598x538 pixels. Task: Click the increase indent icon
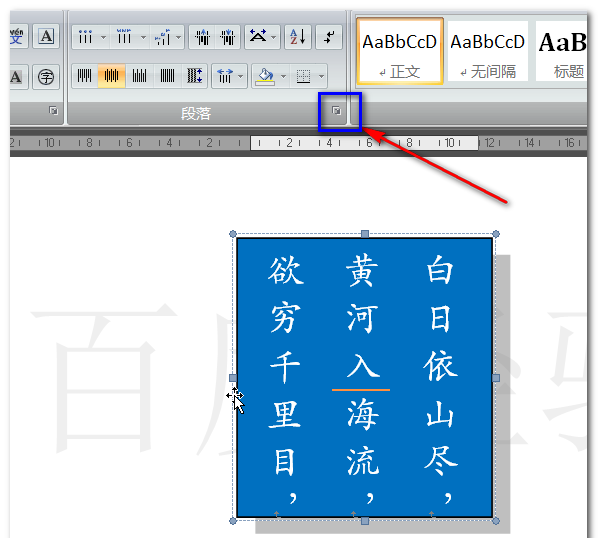point(228,37)
